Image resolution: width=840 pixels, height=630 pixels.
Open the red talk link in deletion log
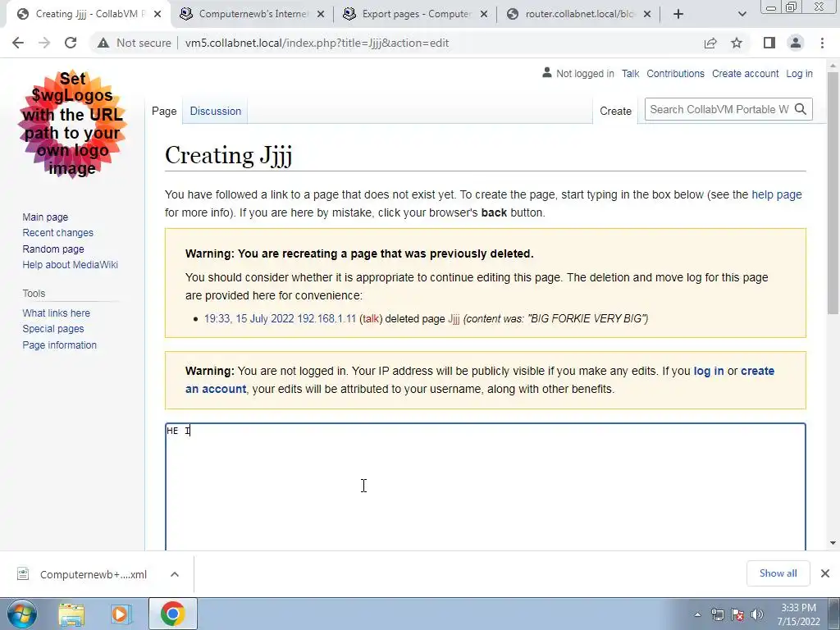click(x=370, y=319)
